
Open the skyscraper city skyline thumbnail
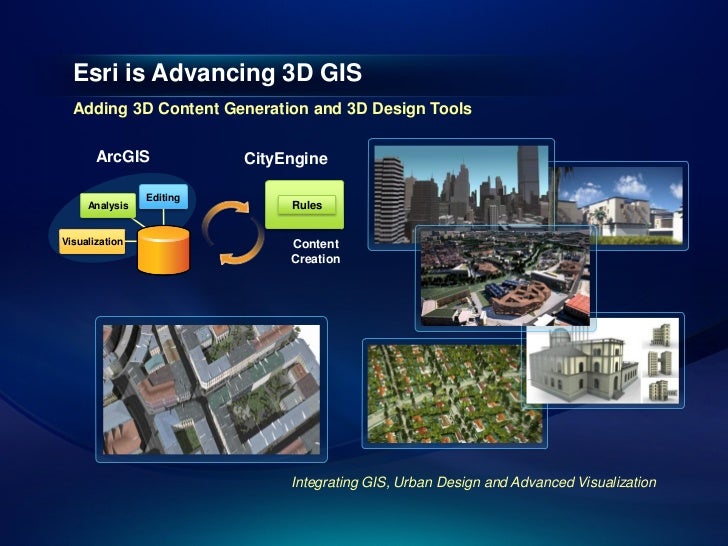pyautogui.click(x=460, y=186)
